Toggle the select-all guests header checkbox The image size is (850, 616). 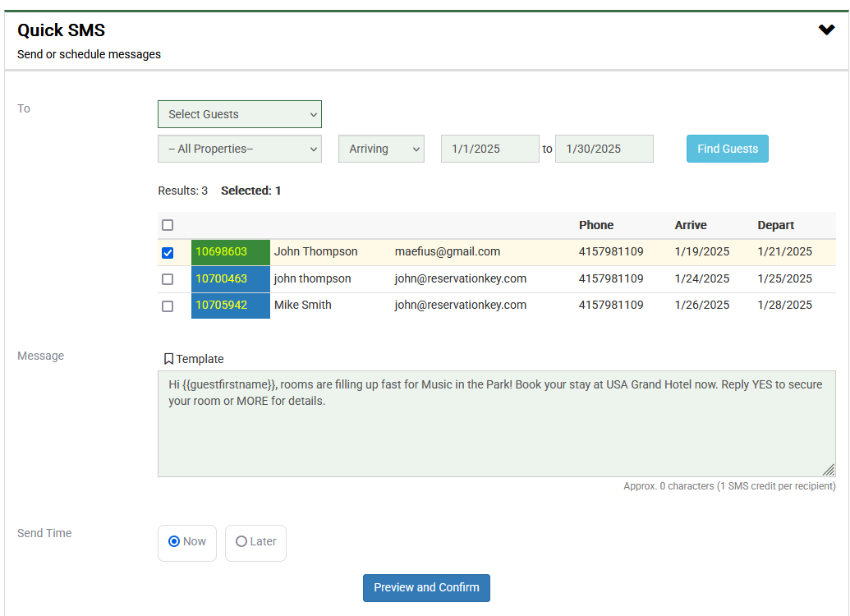[168, 225]
